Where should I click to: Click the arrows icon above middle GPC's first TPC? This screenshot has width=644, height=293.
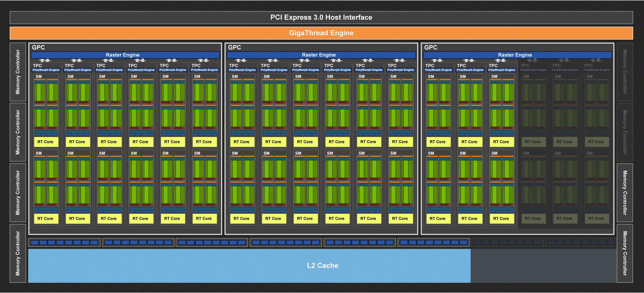point(241,60)
